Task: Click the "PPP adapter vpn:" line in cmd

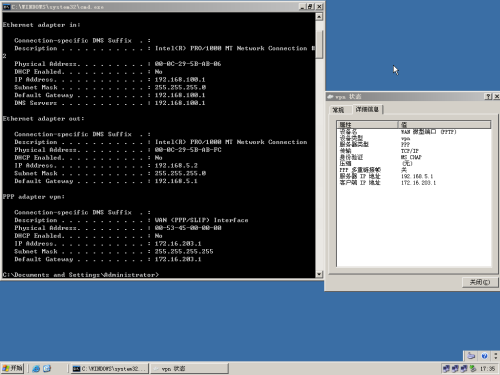Action: 34,197
